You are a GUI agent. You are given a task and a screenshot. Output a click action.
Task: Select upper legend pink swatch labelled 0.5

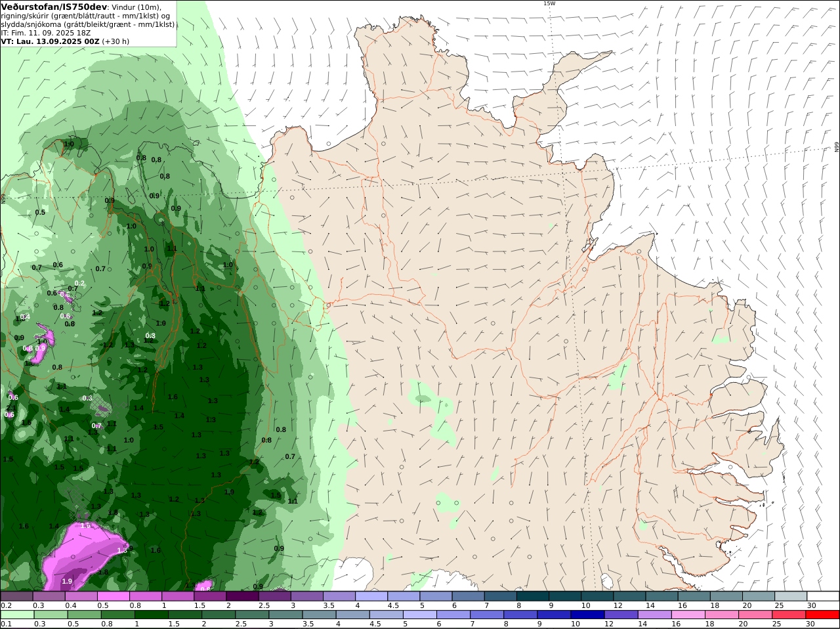(x=113, y=596)
